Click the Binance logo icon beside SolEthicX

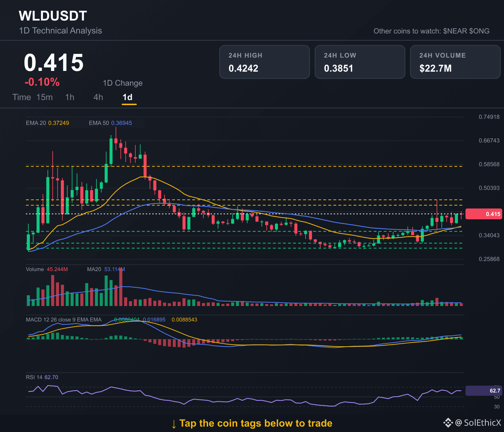click(x=447, y=423)
